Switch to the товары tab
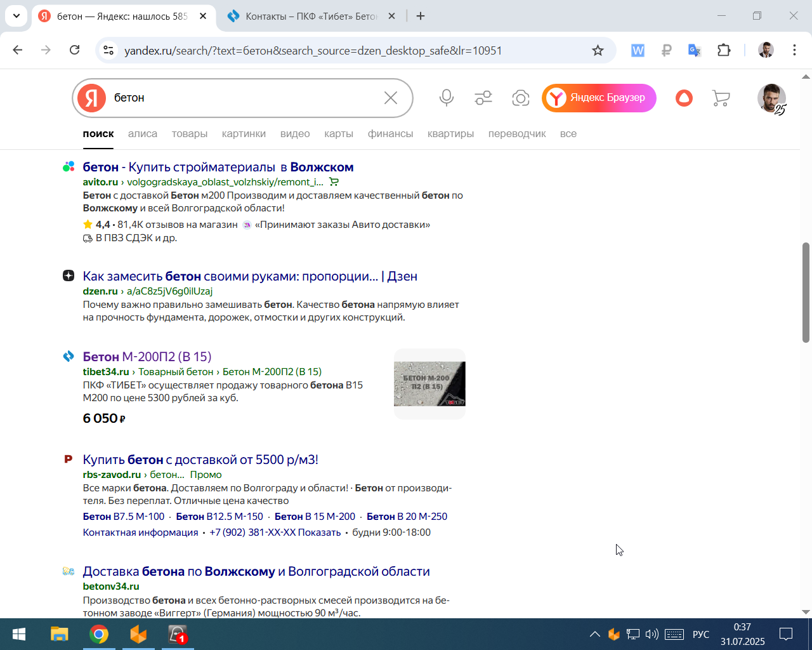 (x=190, y=134)
